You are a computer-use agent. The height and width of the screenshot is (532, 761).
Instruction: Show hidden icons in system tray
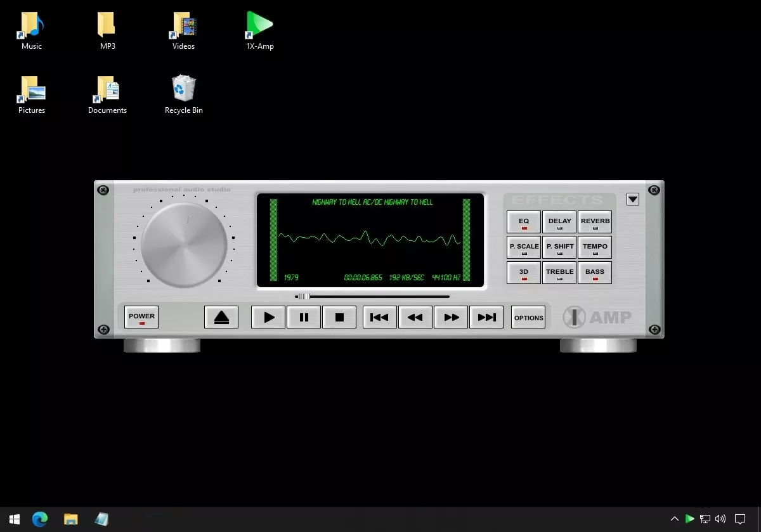[x=674, y=519]
